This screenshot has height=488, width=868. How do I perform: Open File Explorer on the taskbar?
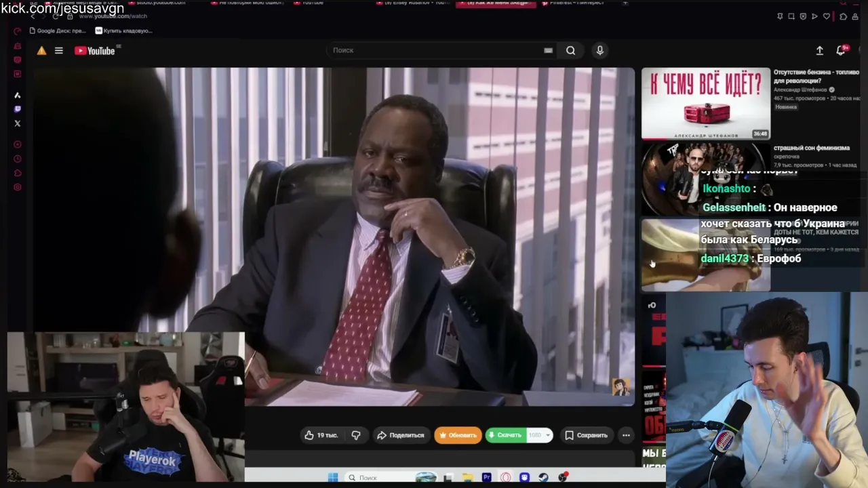point(467,477)
